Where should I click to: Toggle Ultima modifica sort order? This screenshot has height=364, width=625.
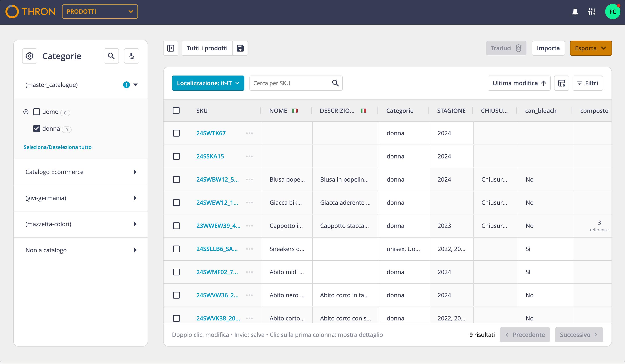[519, 83]
